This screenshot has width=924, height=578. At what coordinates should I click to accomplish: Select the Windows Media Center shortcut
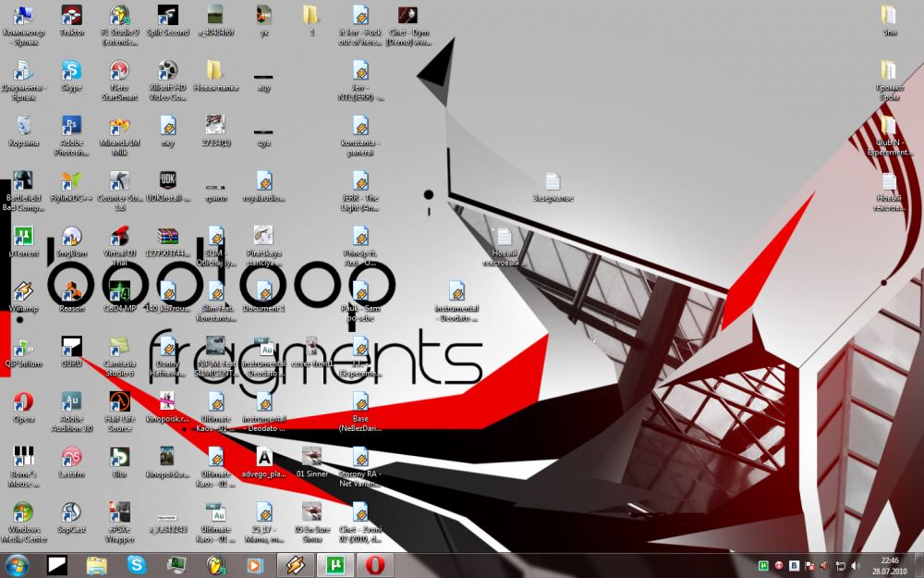[24, 523]
